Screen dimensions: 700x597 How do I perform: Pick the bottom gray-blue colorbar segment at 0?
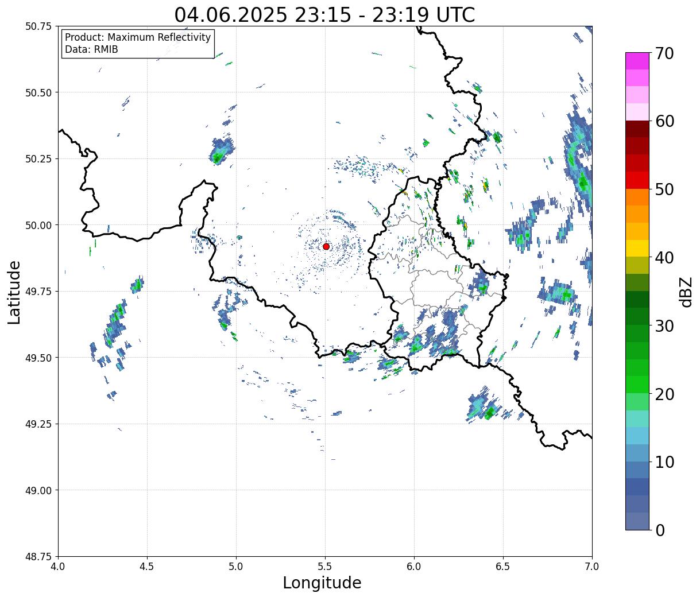coord(637,521)
